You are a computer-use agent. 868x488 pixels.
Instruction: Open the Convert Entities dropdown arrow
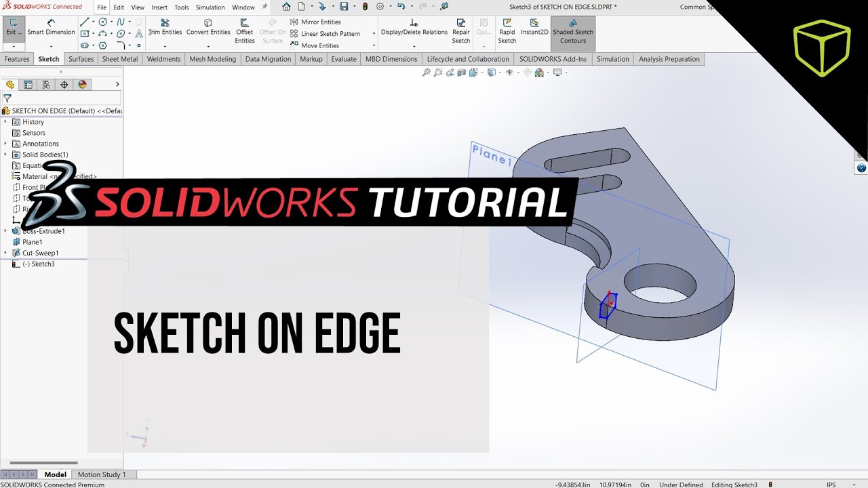tap(208, 46)
